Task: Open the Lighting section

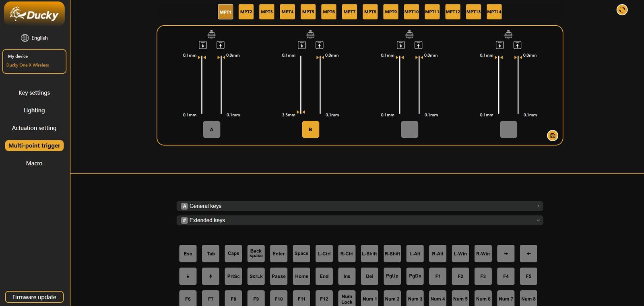Action: [34, 110]
